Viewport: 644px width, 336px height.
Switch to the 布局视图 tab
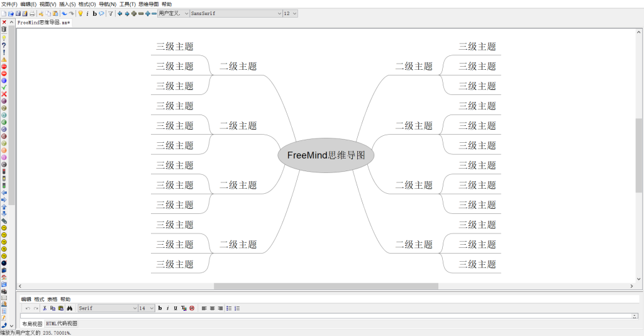[x=32, y=323]
